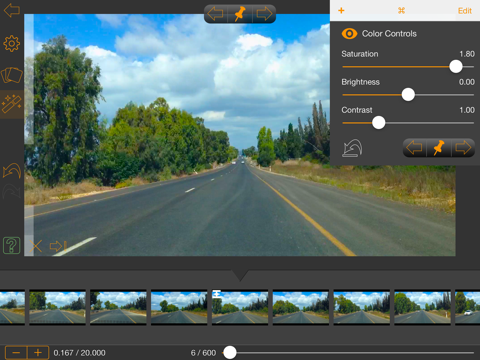Select the current frame thumbnail with marker
Viewport: 480px width, 360px height.
240,307
